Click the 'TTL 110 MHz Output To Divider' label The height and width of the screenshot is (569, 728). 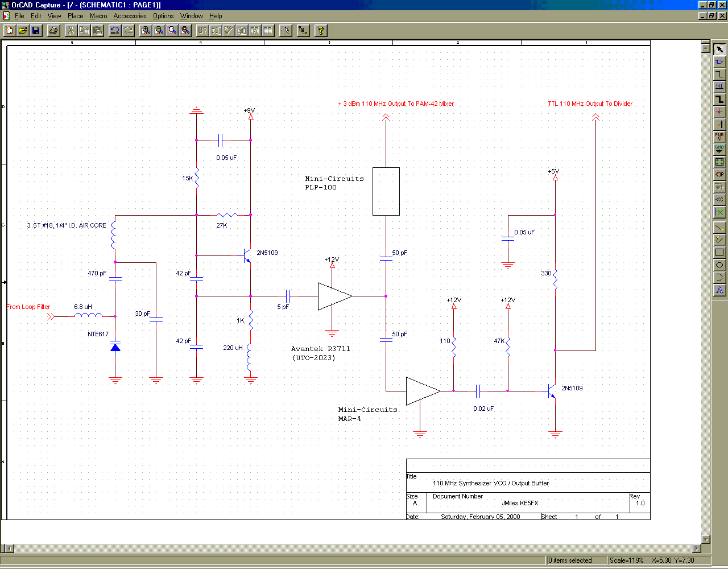tap(590, 104)
